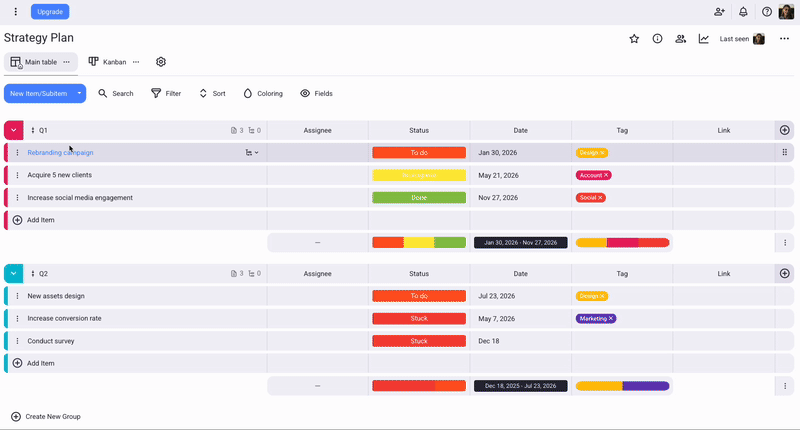800x430 pixels.
Task: Open the notifications bell
Action: pyautogui.click(x=743, y=12)
